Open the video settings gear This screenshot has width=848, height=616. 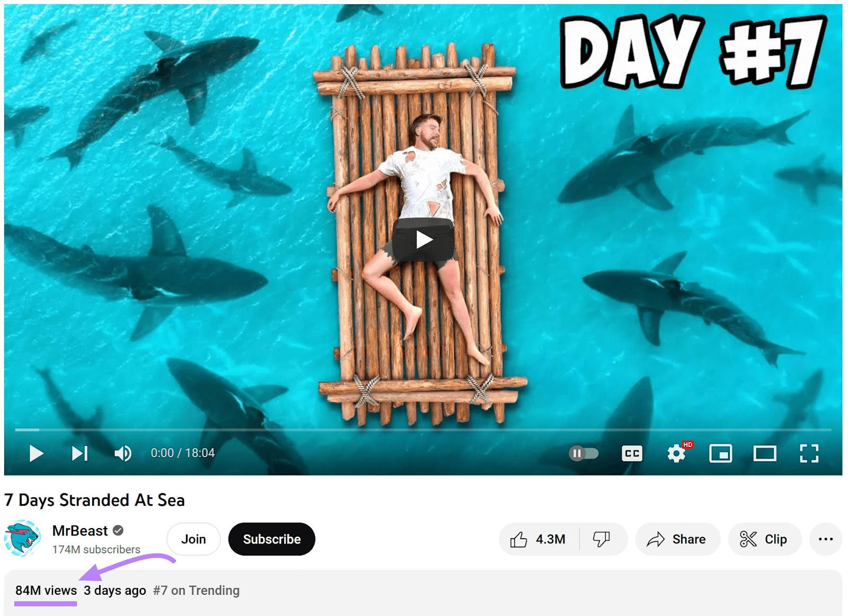(x=676, y=453)
